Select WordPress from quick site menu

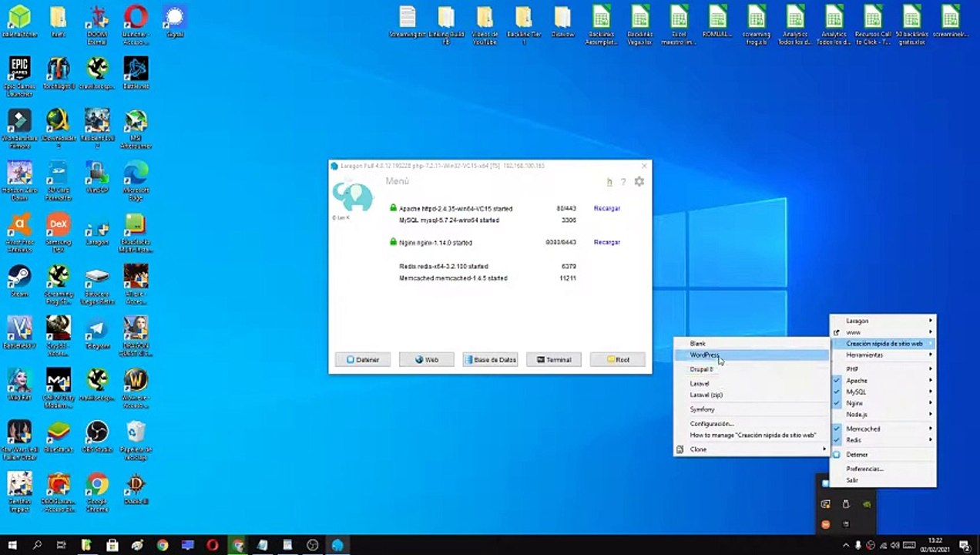coord(704,355)
